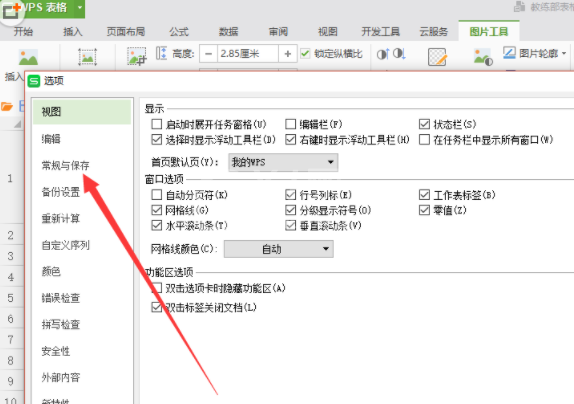This screenshot has width=574, height=404.
Task: Click the height value field 2.85厘米
Action: [x=248, y=54]
